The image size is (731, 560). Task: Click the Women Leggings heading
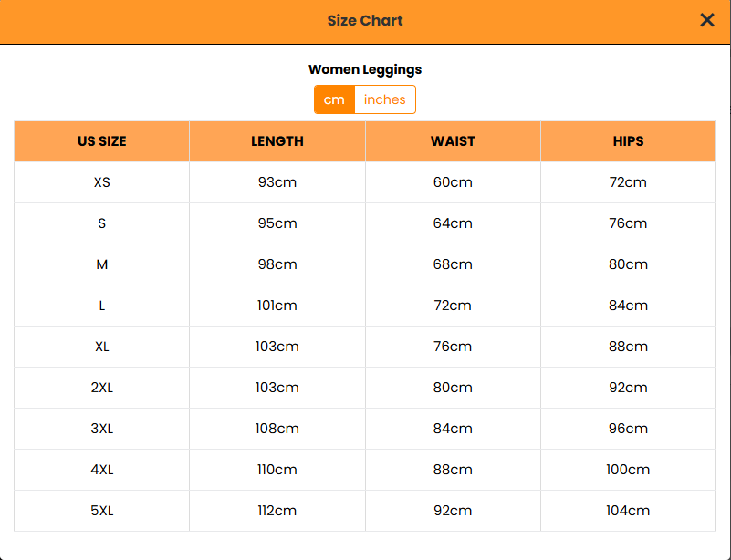(x=365, y=69)
